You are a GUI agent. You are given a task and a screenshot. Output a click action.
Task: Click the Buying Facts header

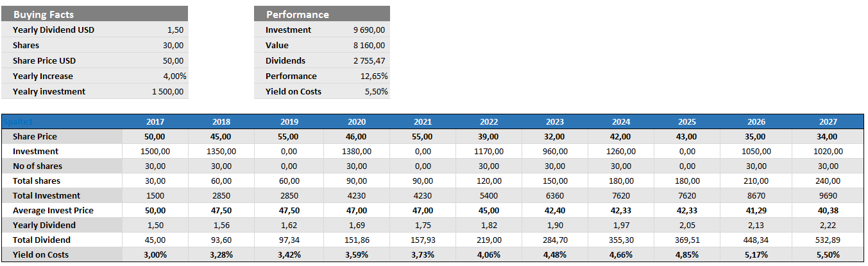tap(44, 14)
